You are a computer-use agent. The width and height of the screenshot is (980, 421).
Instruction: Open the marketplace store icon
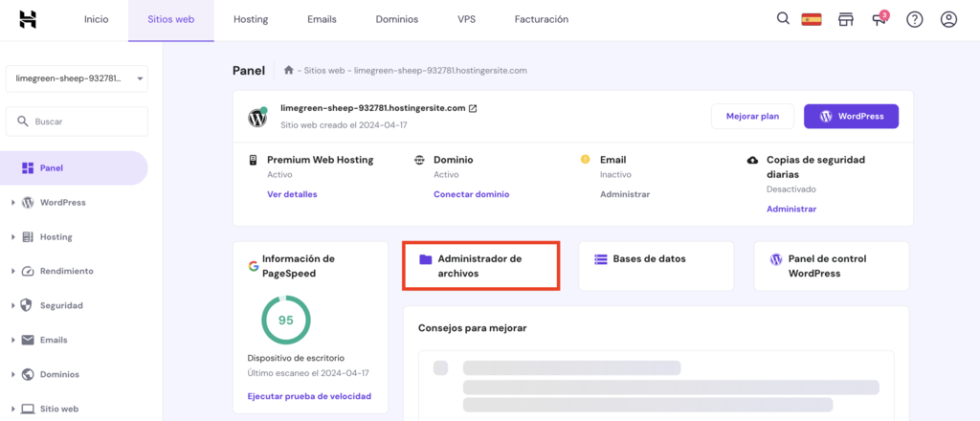(x=845, y=19)
